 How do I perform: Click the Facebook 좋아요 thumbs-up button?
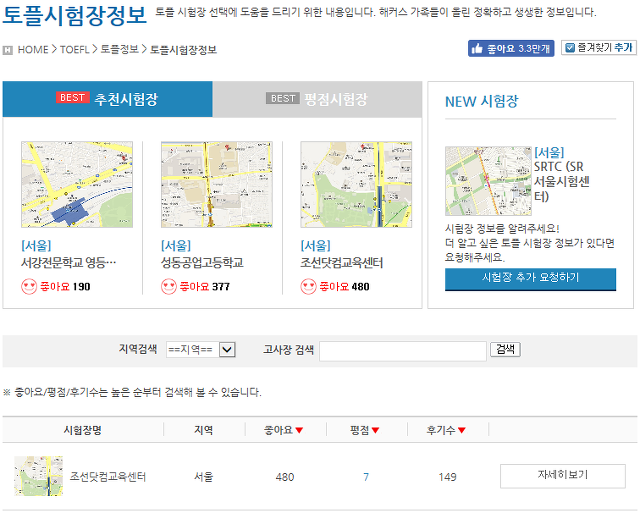tap(511, 49)
